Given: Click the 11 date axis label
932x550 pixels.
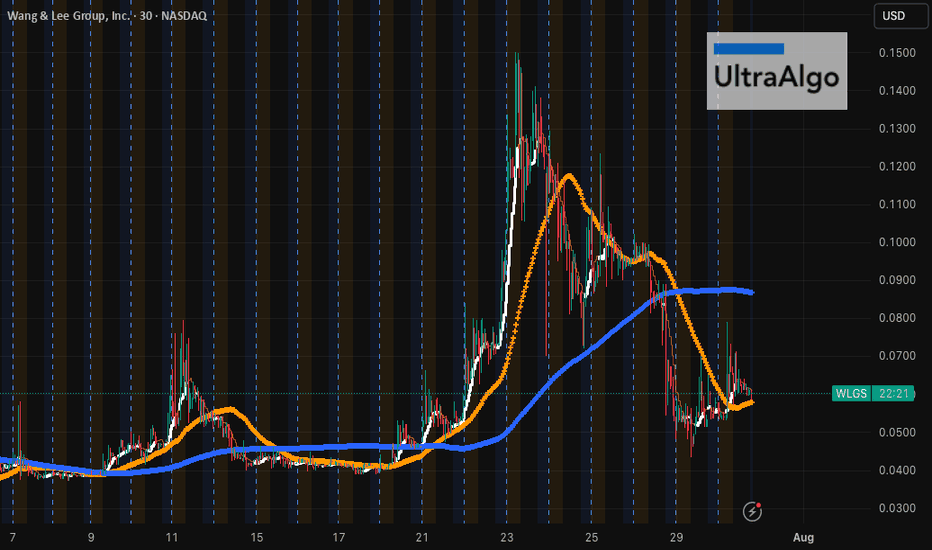Looking at the screenshot, I should coord(172,538).
